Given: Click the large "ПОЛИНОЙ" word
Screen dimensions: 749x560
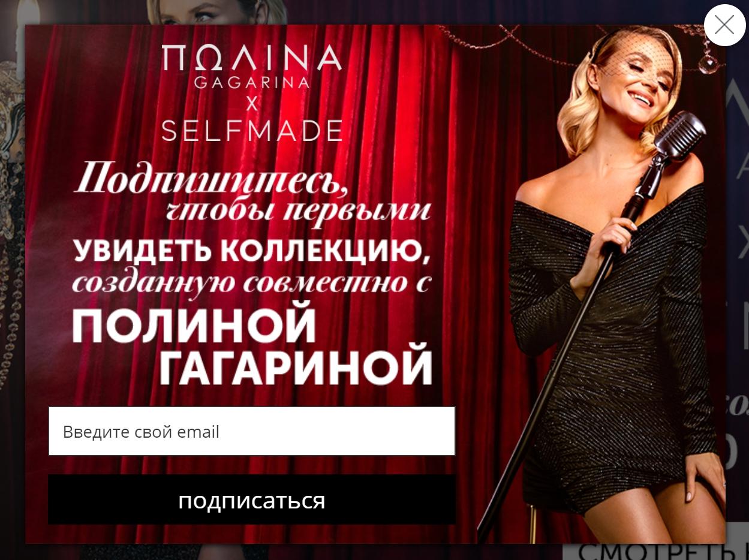Looking at the screenshot, I should [194, 324].
